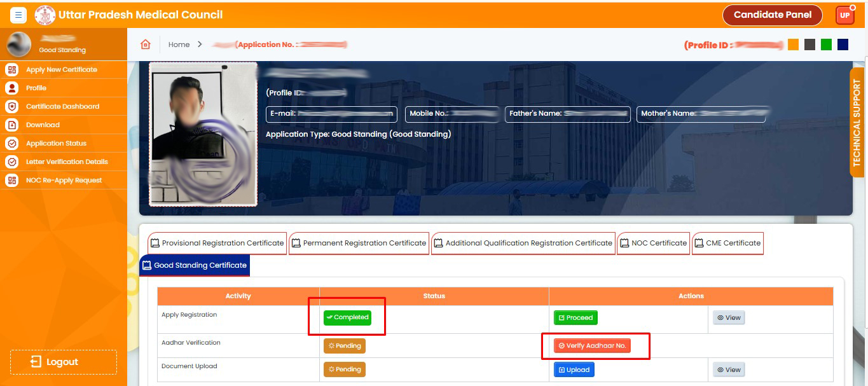Click the Letter Verification Details icon
The width and height of the screenshot is (868, 386).
click(x=11, y=162)
